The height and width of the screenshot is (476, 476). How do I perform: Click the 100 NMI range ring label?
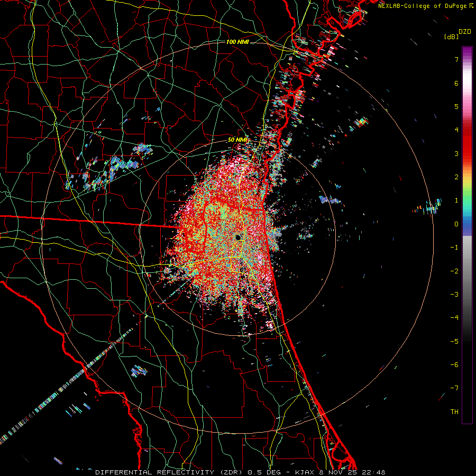coord(237,42)
